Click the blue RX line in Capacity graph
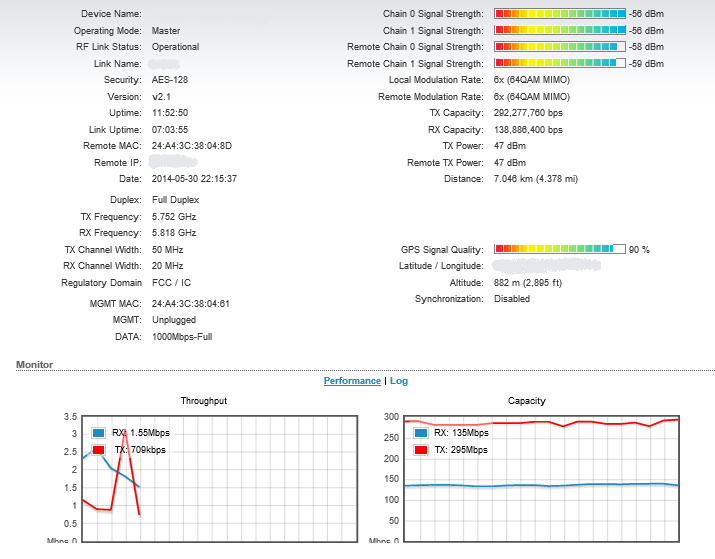715x559 pixels. [542, 485]
